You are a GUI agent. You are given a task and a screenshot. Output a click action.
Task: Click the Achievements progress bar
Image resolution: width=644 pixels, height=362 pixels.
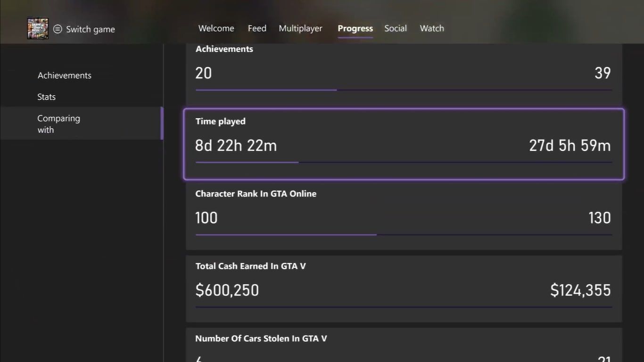point(404,90)
